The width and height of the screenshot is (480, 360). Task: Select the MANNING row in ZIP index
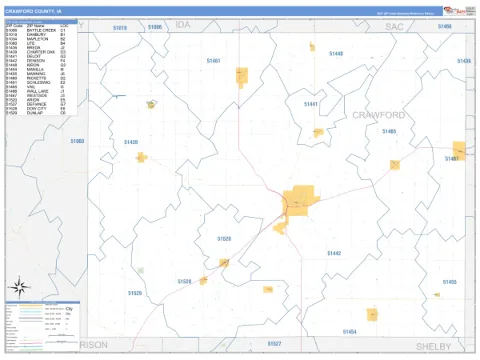[x=36, y=74]
